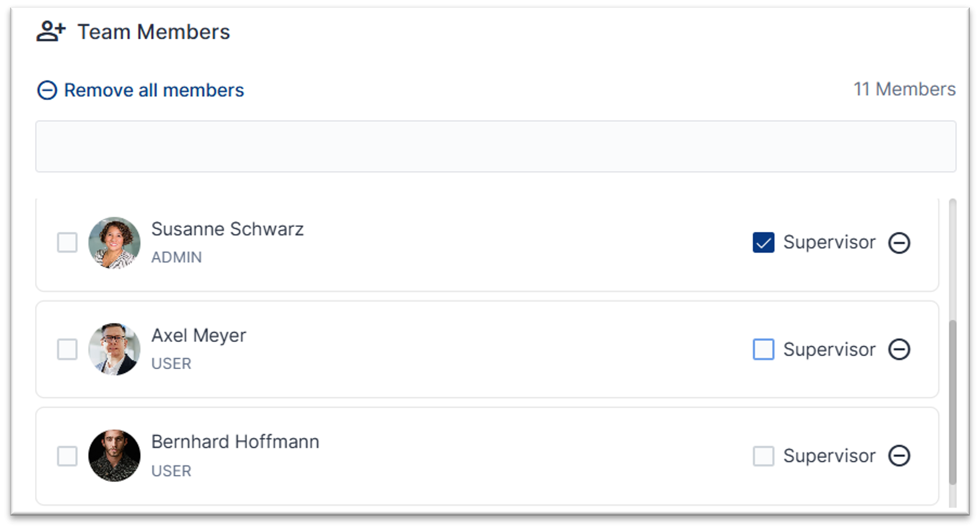Select Susanne Schwarz's row checkbox
Screen dimensions: 980x529
(x=68, y=242)
